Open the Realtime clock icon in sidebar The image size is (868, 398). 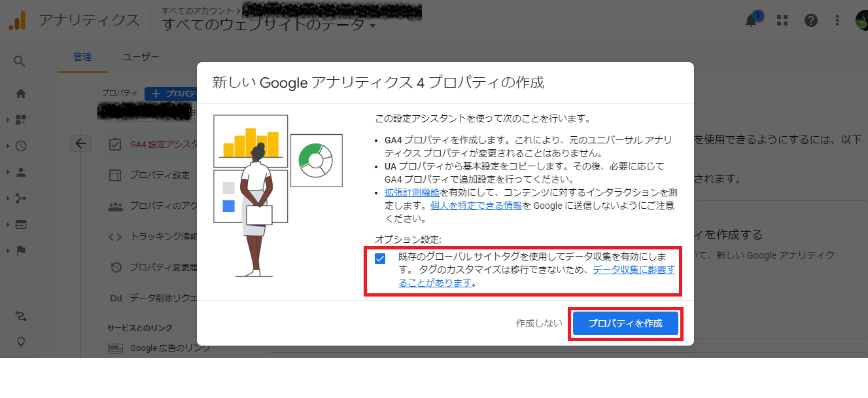point(20,146)
